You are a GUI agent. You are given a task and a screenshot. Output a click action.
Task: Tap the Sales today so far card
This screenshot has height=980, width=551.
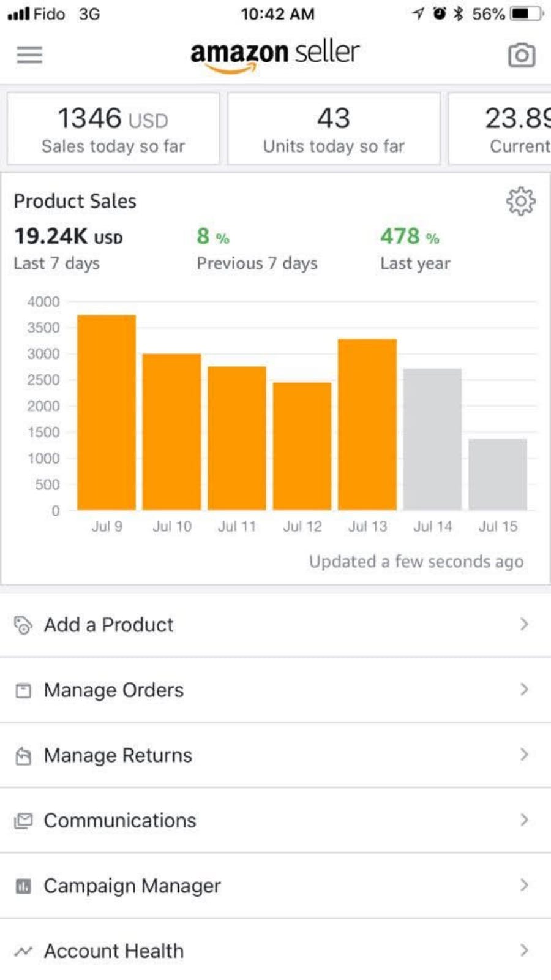[x=113, y=129]
